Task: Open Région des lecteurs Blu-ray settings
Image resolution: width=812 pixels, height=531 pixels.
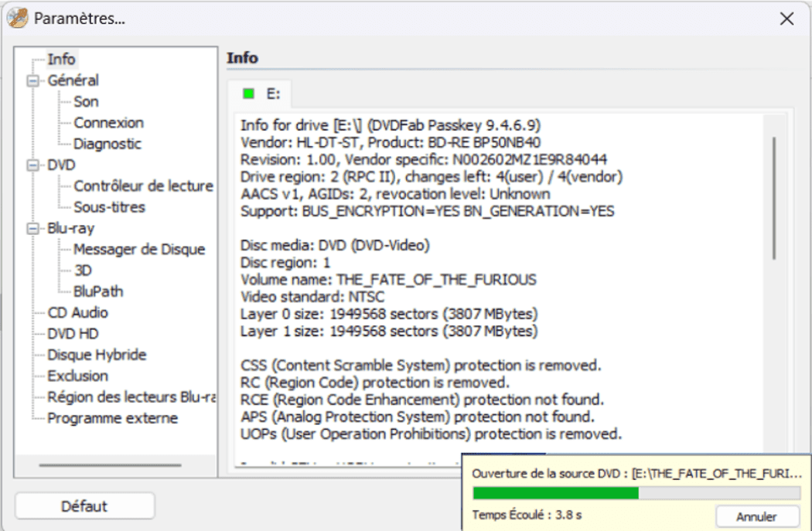Action: point(131,397)
